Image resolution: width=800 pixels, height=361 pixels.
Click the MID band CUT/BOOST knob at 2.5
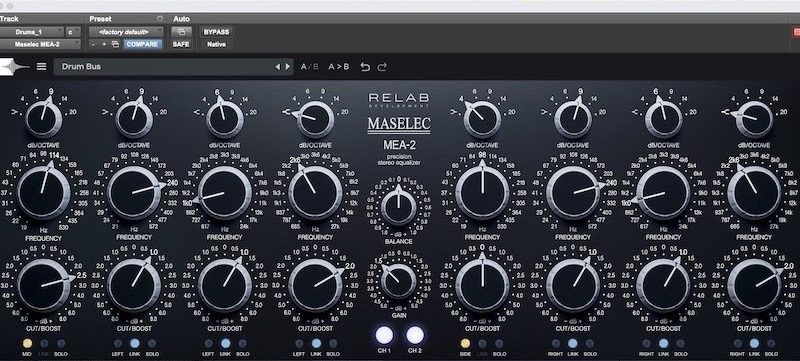(x=43, y=285)
